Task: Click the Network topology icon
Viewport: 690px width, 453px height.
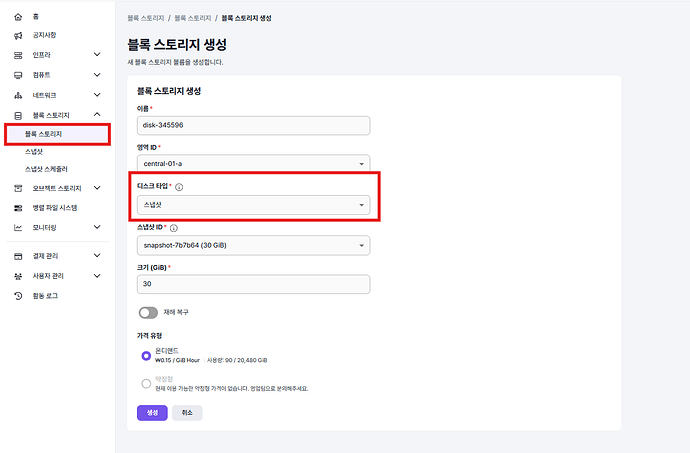Action: 18,95
